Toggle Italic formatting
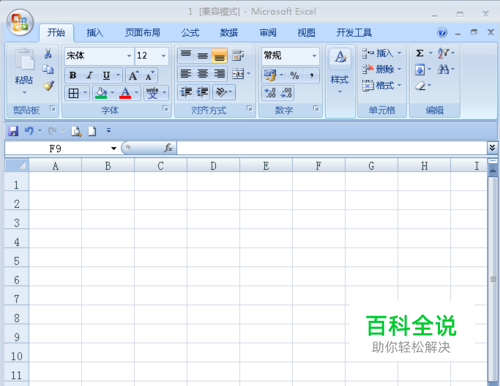500x386 pixels. 89,75
